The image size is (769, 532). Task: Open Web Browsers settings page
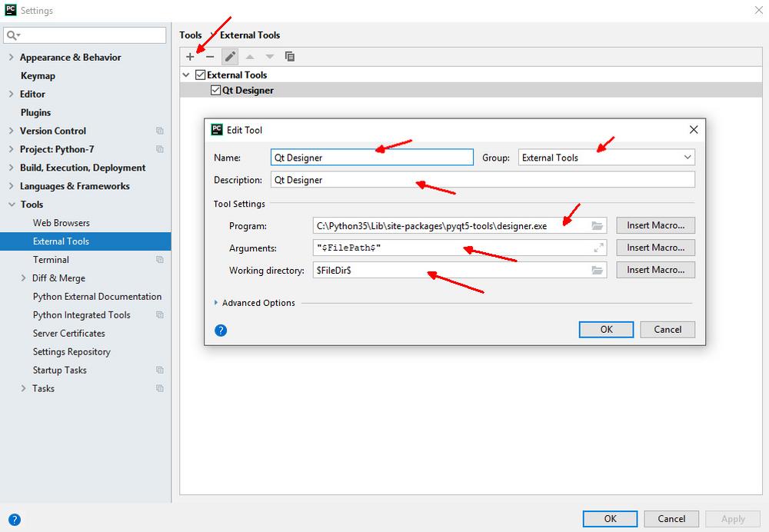(x=62, y=223)
